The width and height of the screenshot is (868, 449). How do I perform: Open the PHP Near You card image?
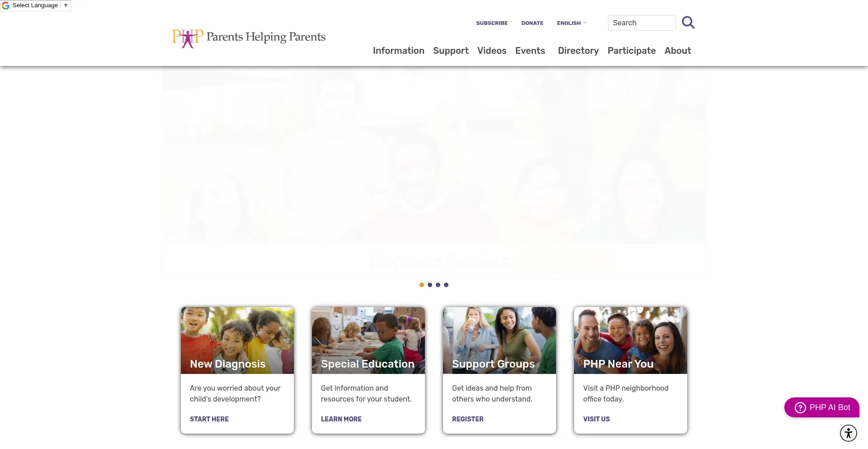[x=630, y=340]
